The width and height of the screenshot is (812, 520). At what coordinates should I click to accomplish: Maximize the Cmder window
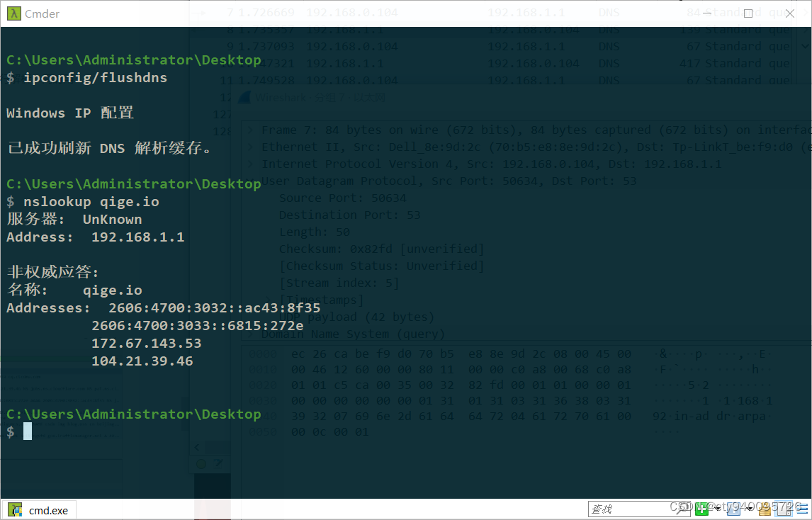(748, 13)
